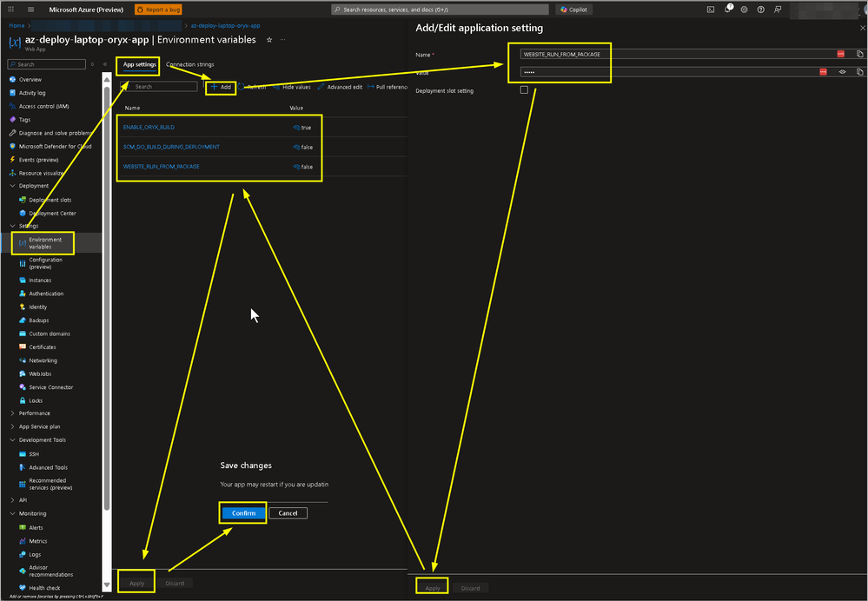This screenshot has height=601, width=868.
Task: Favorite this page with the star icon
Action: tap(269, 40)
